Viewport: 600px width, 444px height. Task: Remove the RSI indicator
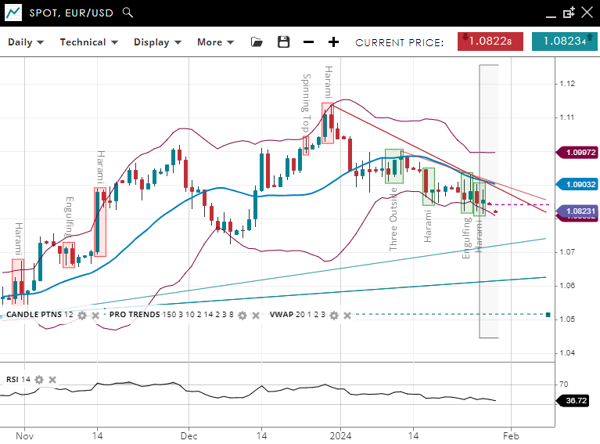[x=53, y=379]
